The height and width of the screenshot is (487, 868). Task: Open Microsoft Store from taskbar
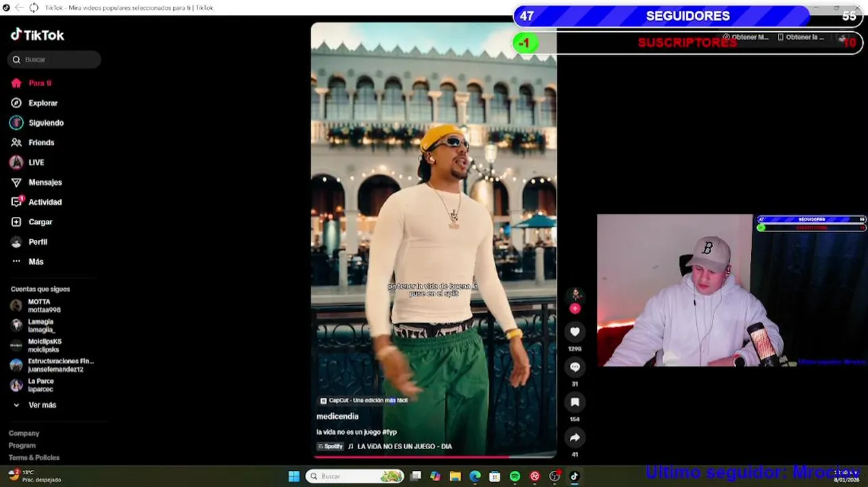tap(495, 476)
